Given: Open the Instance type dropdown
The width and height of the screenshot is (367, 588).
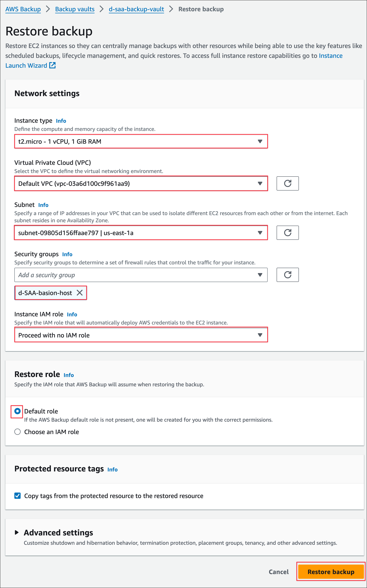Looking at the screenshot, I should pyautogui.click(x=141, y=141).
